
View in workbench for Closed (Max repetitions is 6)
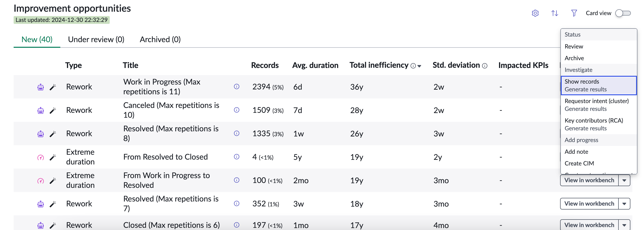pos(589,225)
